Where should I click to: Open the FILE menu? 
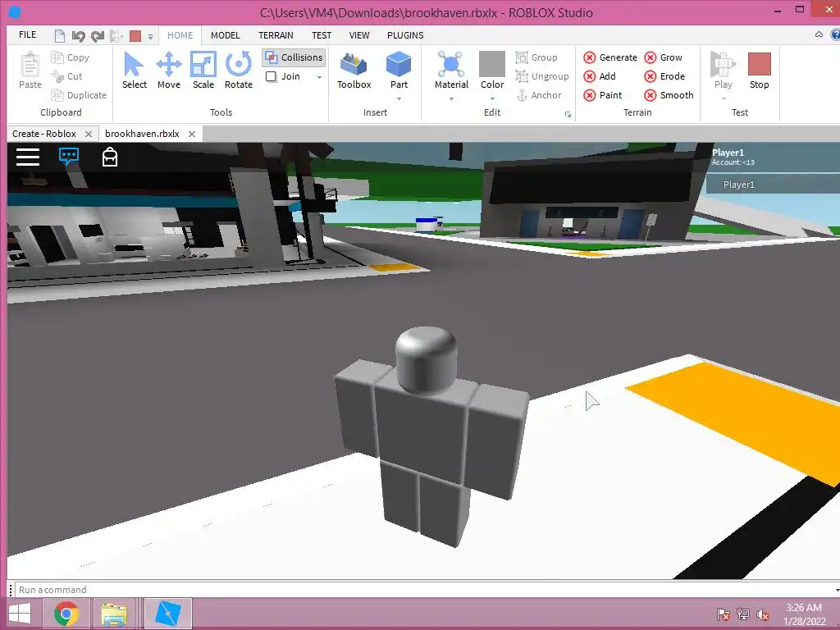click(x=27, y=34)
